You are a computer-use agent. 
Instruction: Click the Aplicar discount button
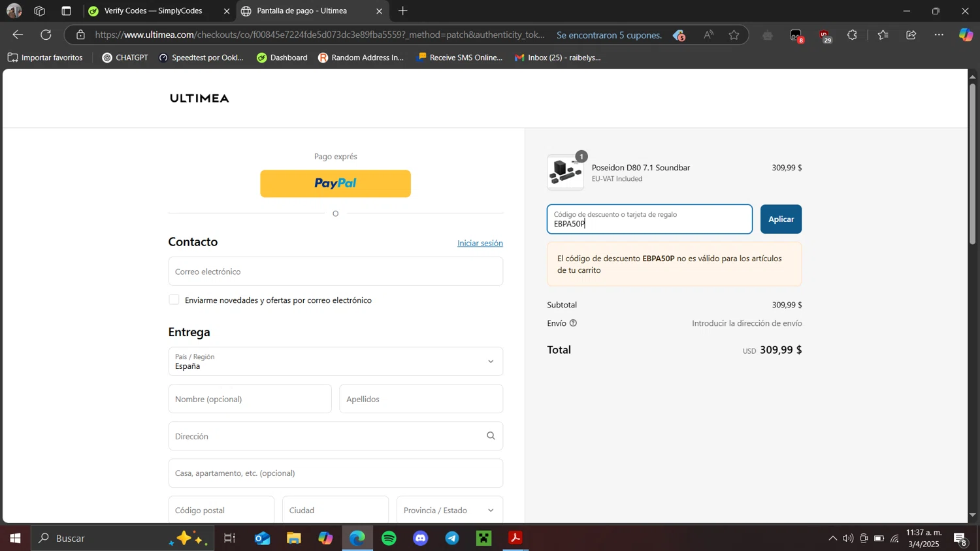tap(781, 219)
